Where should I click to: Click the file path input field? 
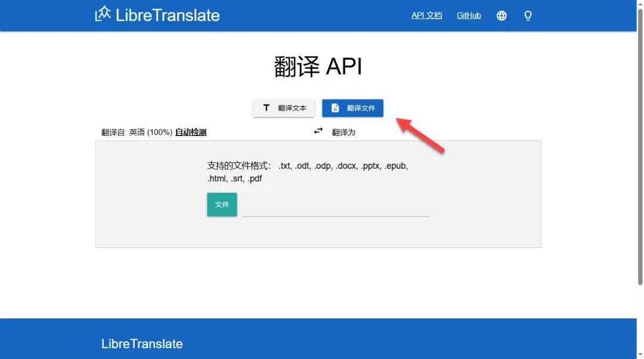pos(335,206)
